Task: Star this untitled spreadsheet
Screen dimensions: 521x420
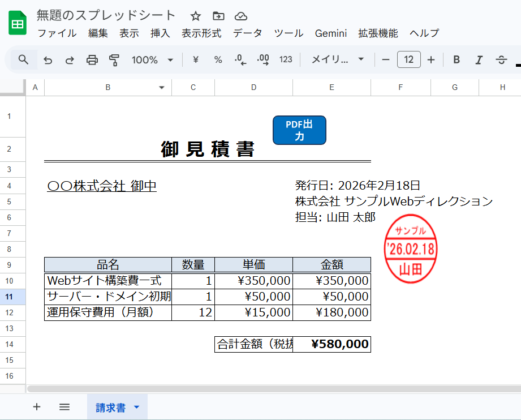Action: coord(196,16)
